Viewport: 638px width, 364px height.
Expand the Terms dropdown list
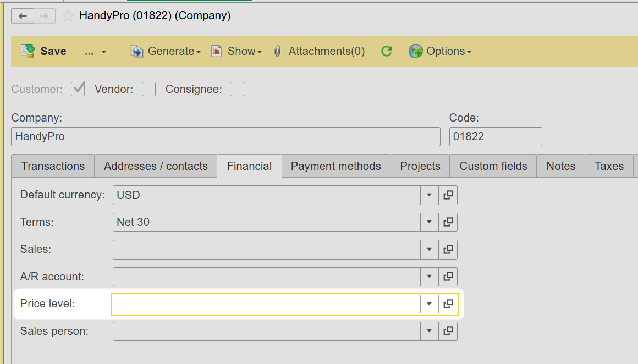(429, 222)
